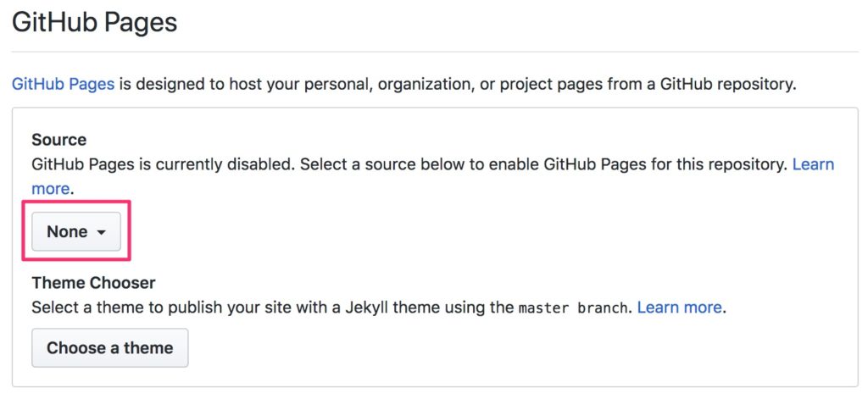
Task: Open the blue GitHub Pages link
Action: [x=63, y=84]
